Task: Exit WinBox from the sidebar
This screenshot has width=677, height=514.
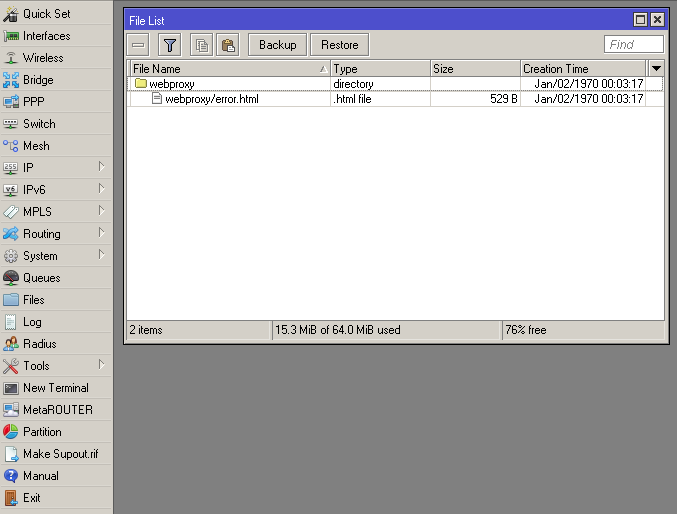Action: tap(56, 498)
